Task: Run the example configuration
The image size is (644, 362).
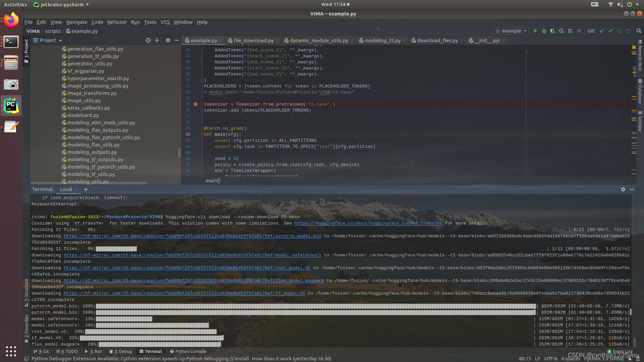Action: pos(535,31)
